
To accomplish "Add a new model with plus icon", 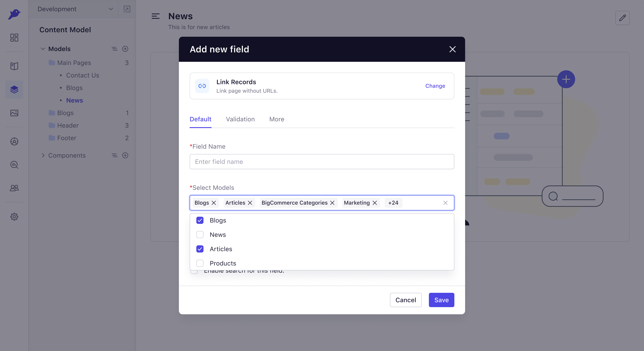I will tap(125, 49).
